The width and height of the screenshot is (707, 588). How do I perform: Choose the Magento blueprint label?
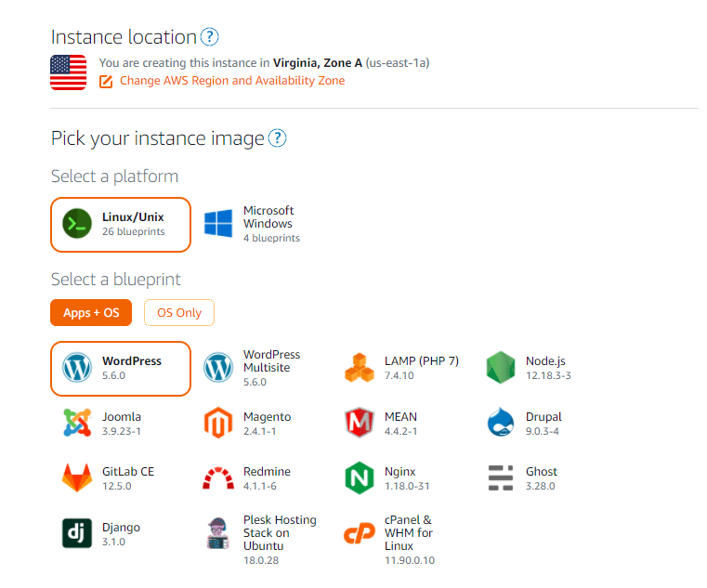pyautogui.click(x=268, y=417)
